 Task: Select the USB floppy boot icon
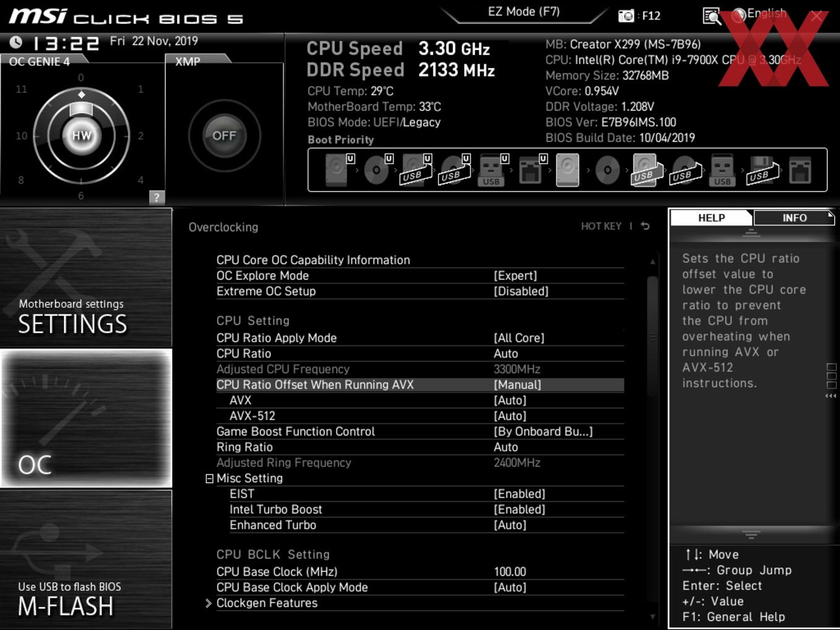point(762,170)
